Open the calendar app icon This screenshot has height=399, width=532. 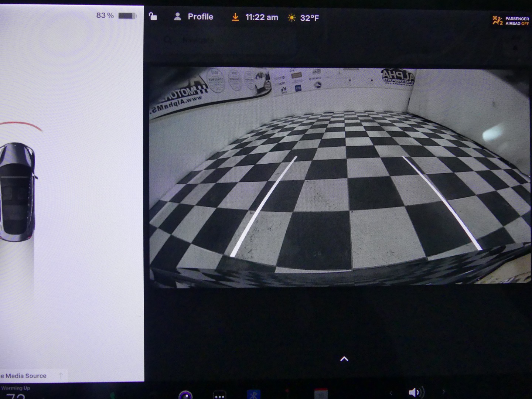321,394
